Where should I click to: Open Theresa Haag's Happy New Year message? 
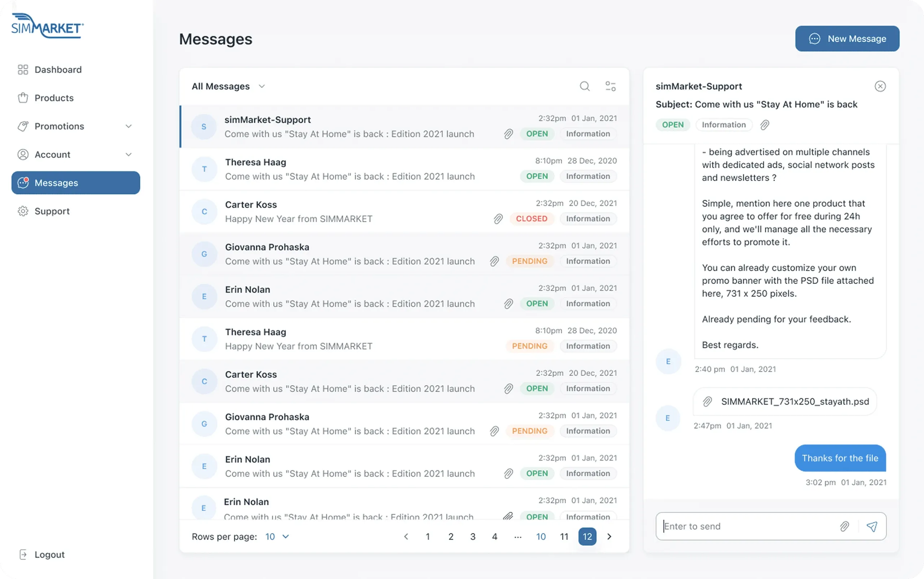pyautogui.click(x=404, y=338)
